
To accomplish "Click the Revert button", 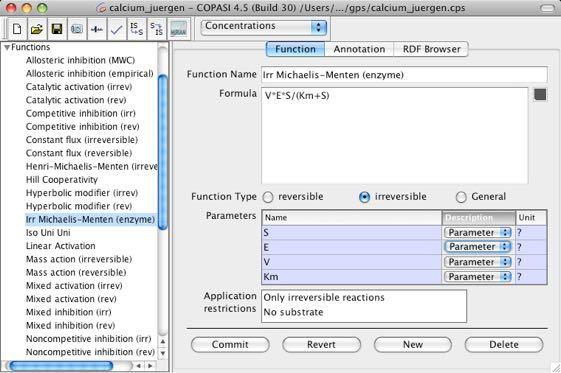I will [x=321, y=345].
